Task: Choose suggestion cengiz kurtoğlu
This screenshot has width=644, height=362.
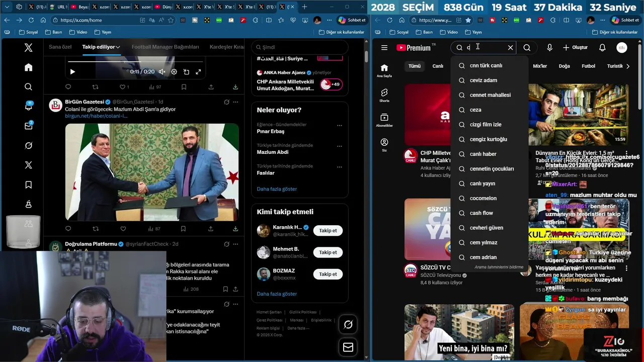Action: [x=490, y=139]
